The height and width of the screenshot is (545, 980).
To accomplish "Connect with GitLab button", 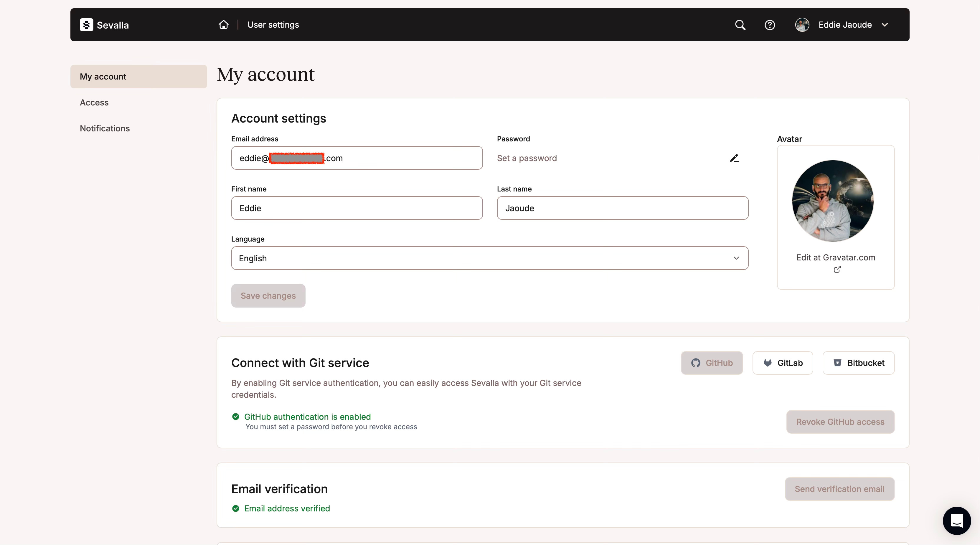I will pyautogui.click(x=783, y=363).
